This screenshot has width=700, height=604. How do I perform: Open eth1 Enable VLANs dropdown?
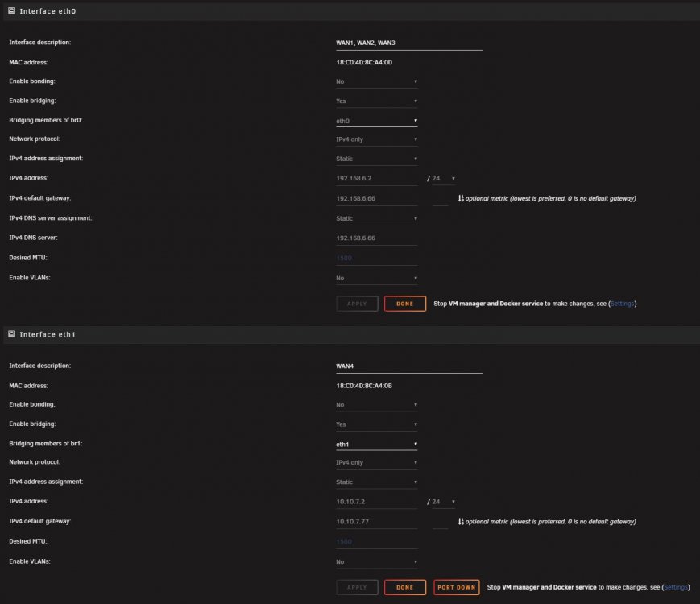coord(376,561)
